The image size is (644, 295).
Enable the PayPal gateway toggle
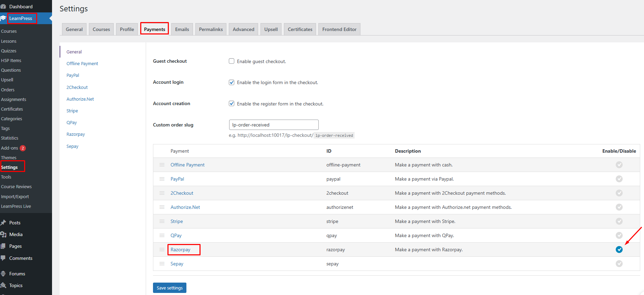[x=619, y=179]
